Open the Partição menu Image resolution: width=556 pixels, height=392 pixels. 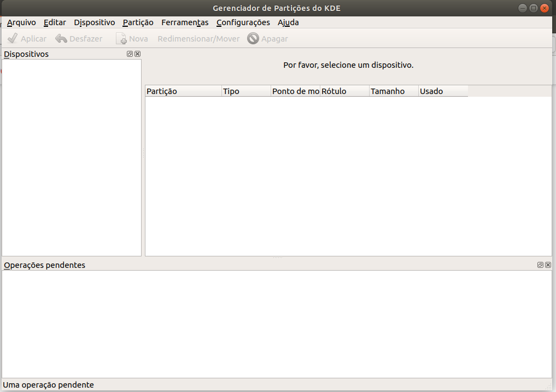138,22
